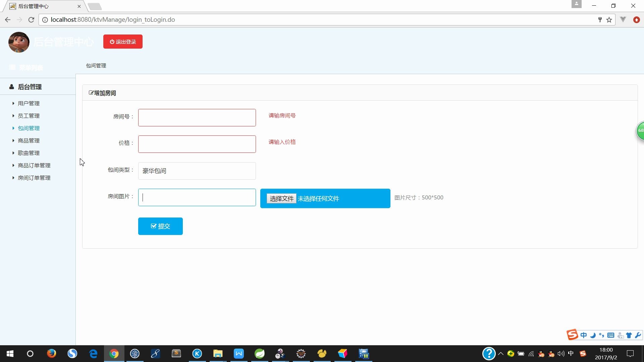
Task: Close the 后台管理中心 browser tab
Action: (79, 6)
